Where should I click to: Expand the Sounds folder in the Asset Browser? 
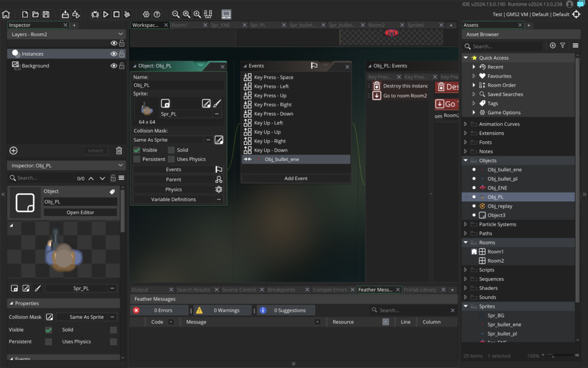click(x=465, y=297)
